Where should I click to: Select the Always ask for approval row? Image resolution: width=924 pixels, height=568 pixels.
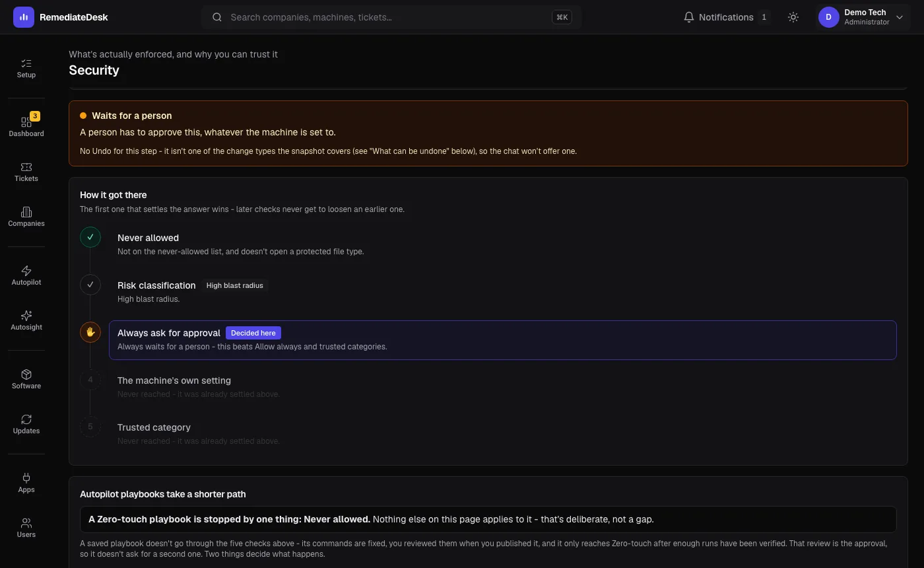click(x=503, y=340)
